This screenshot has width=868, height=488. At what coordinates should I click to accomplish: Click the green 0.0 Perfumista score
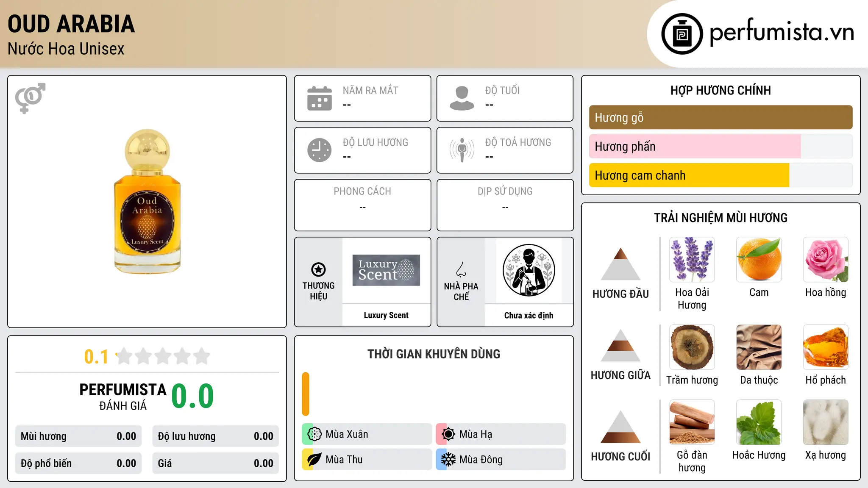192,396
